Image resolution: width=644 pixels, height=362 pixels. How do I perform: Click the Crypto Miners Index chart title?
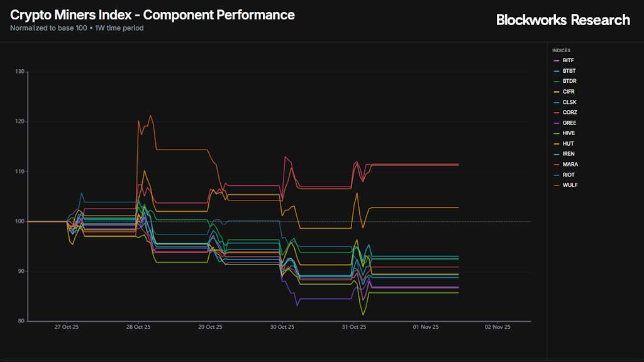(152, 14)
